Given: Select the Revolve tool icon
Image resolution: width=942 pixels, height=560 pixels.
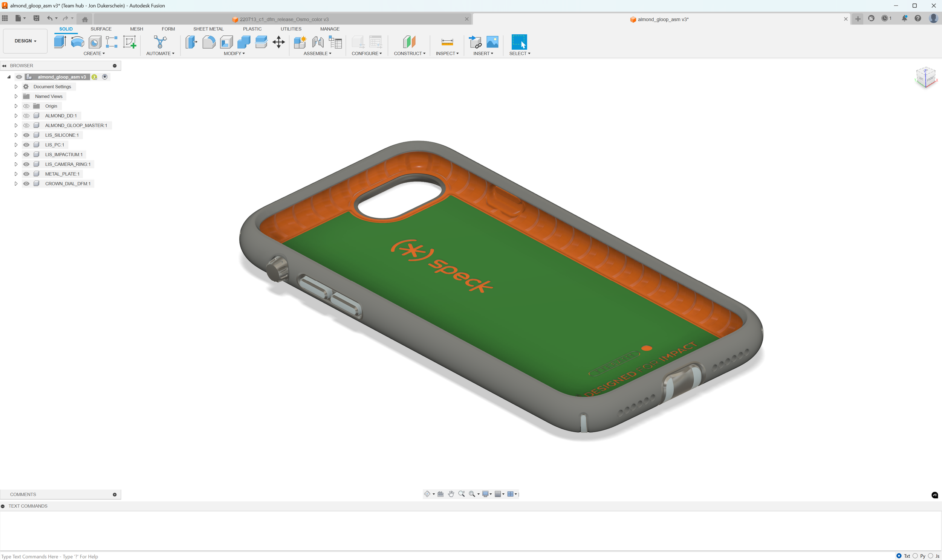Looking at the screenshot, I should coord(77,41).
